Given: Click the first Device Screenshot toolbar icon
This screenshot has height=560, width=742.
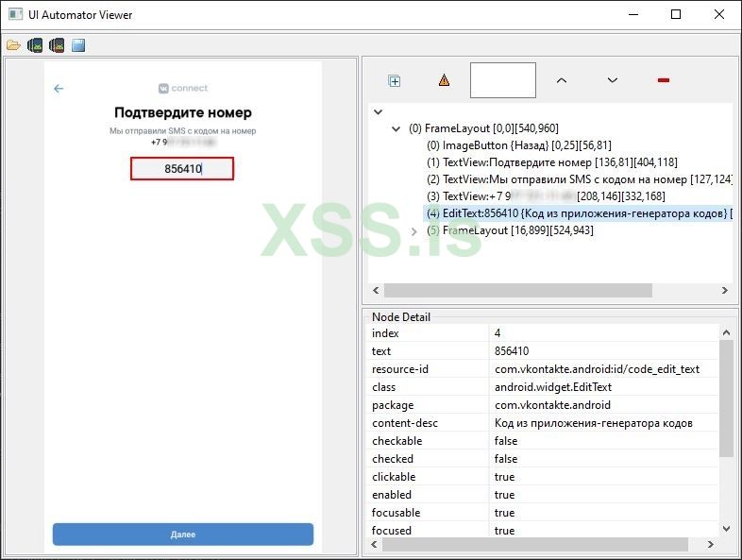Looking at the screenshot, I should 35,45.
